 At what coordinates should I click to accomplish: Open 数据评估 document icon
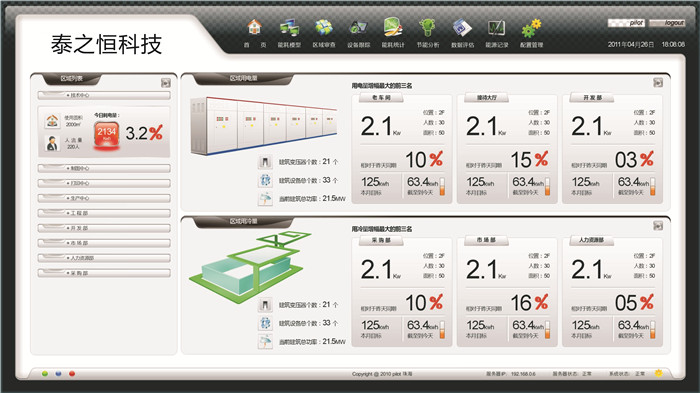tap(462, 28)
